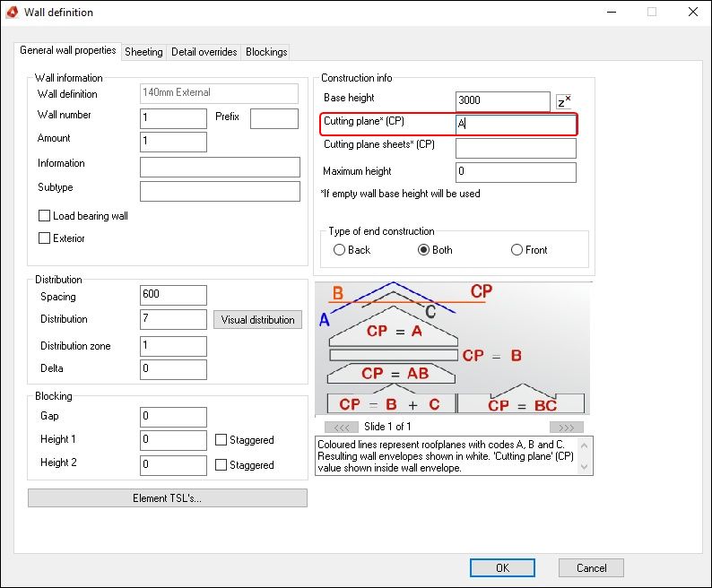Click the Amount input field

coord(173,142)
